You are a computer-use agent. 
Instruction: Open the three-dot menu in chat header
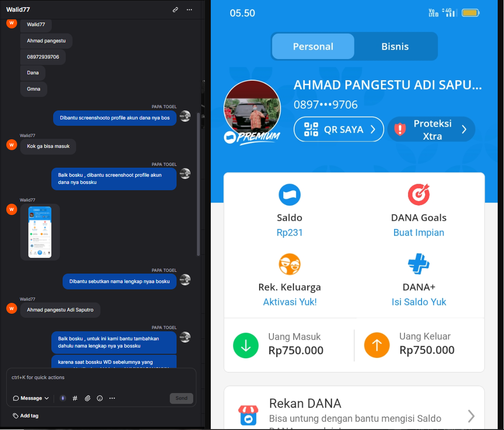tap(189, 9)
